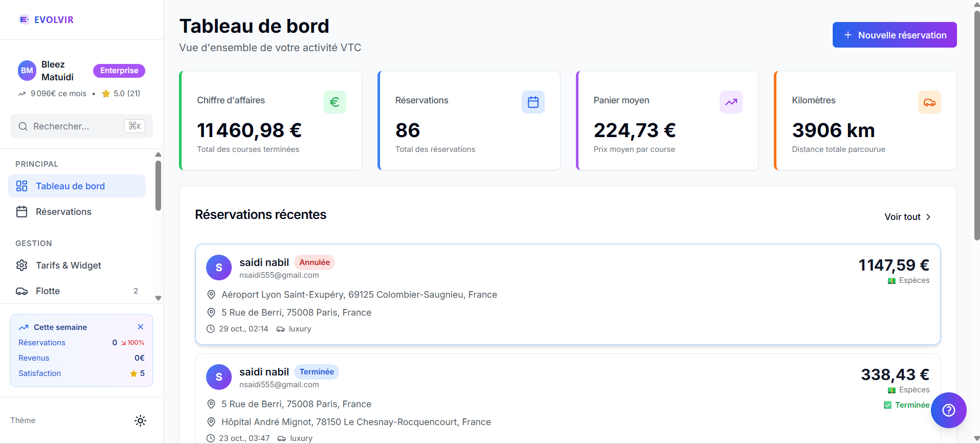Click sidebar scrollbar up arrow
The width and height of the screenshot is (980, 444).
point(158,154)
